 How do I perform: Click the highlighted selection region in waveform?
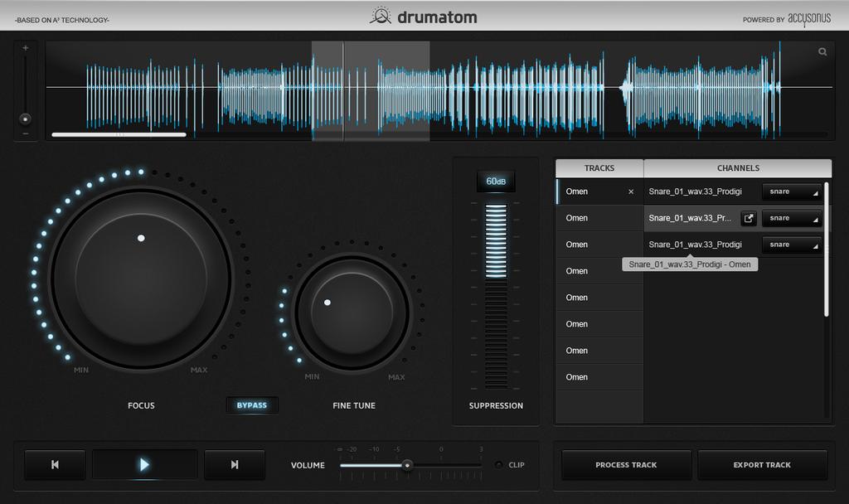tap(371, 91)
